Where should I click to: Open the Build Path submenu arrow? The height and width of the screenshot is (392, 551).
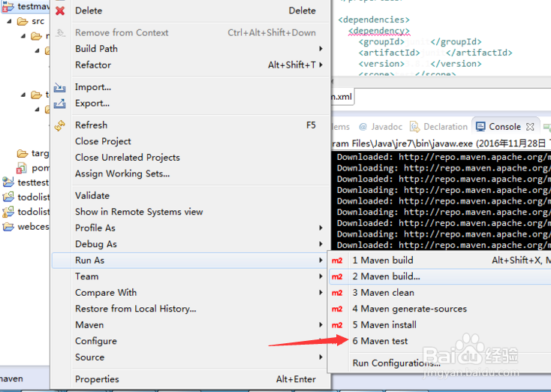click(x=321, y=49)
